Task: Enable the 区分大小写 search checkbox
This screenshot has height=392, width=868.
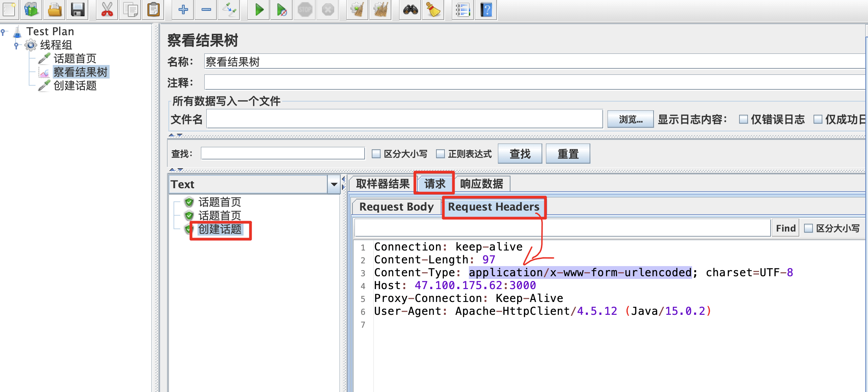Action: [x=376, y=154]
